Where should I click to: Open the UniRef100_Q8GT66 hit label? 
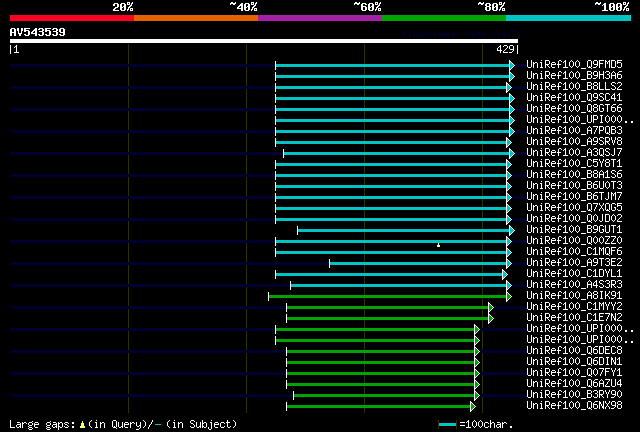pos(574,109)
